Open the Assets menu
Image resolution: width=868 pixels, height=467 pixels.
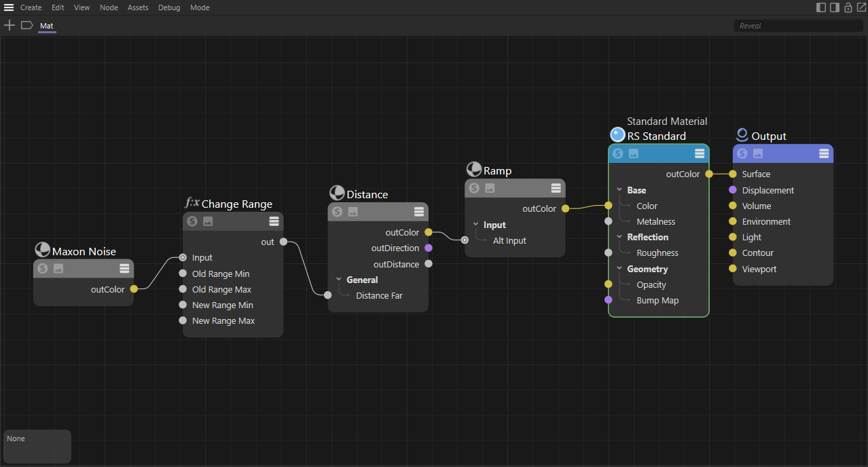pyautogui.click(x=138, y=7)
